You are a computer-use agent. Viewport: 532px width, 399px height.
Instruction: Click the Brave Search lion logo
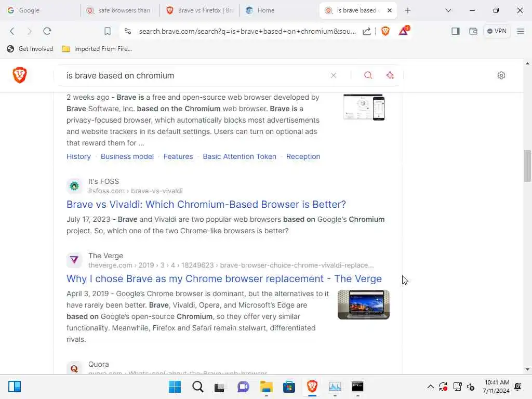tap(20, 75)
